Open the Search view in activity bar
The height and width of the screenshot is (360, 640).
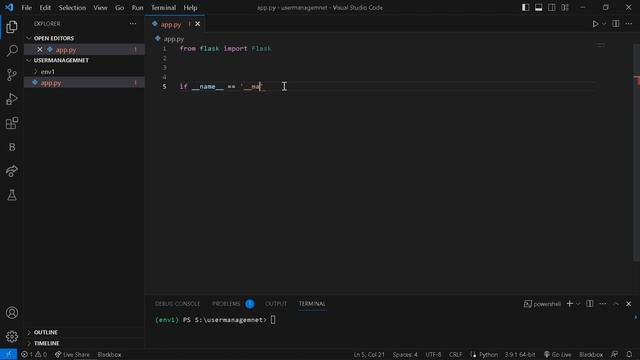click(x=12, y=51)
